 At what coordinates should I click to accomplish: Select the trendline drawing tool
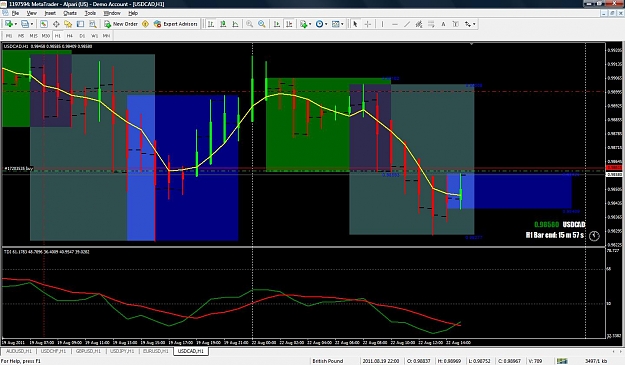pyautogui.click(x=407, y=24)
